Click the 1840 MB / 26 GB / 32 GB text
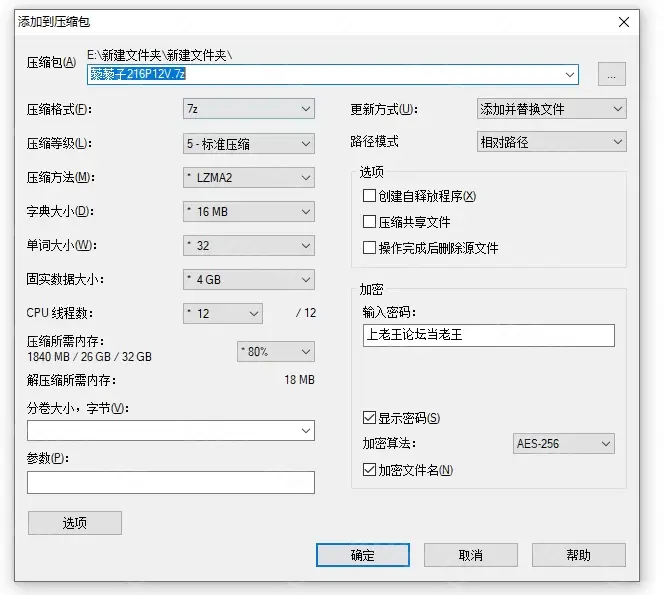 point(89,357)
